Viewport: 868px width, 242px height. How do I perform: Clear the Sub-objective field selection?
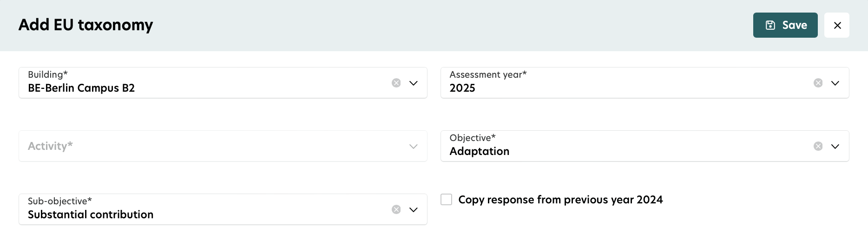(396, 209)
